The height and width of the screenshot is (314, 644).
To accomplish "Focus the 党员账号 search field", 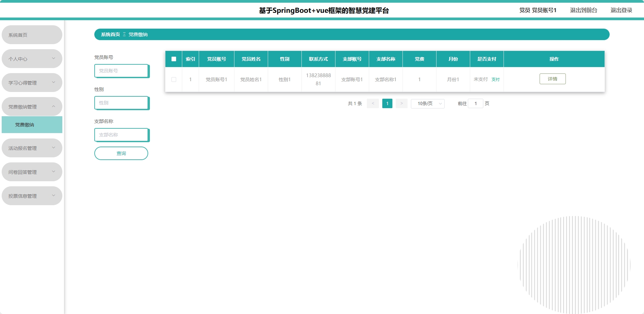I will click(121, 71).
